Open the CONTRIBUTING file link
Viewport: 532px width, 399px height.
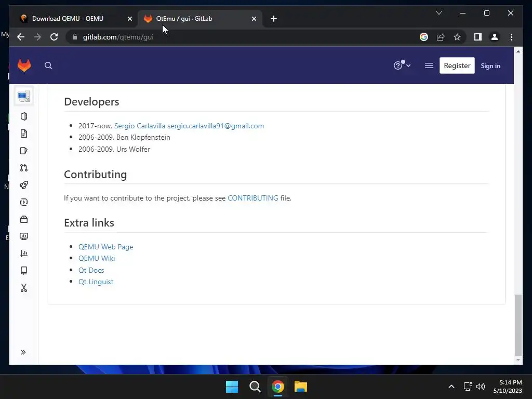tap(253, 198)
